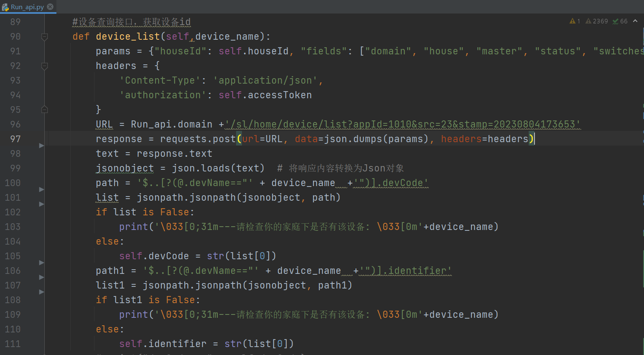
Task: Click the closing brace on line 95
Action: point(99,110)
